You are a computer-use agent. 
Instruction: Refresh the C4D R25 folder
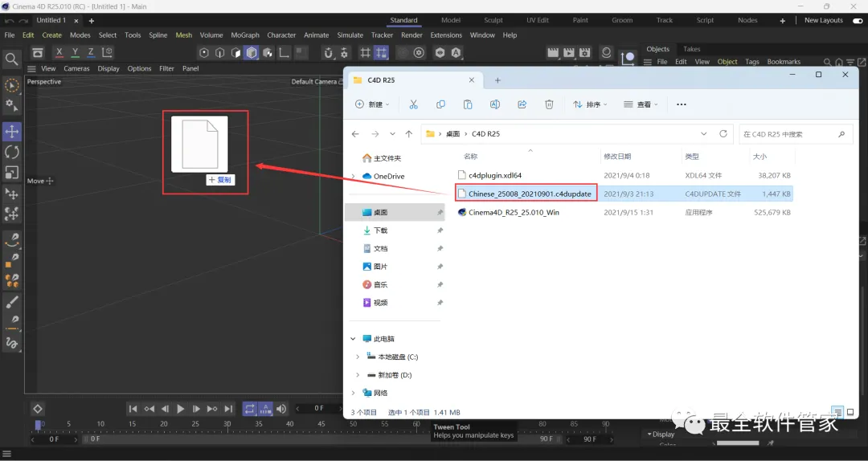[723, 134]
